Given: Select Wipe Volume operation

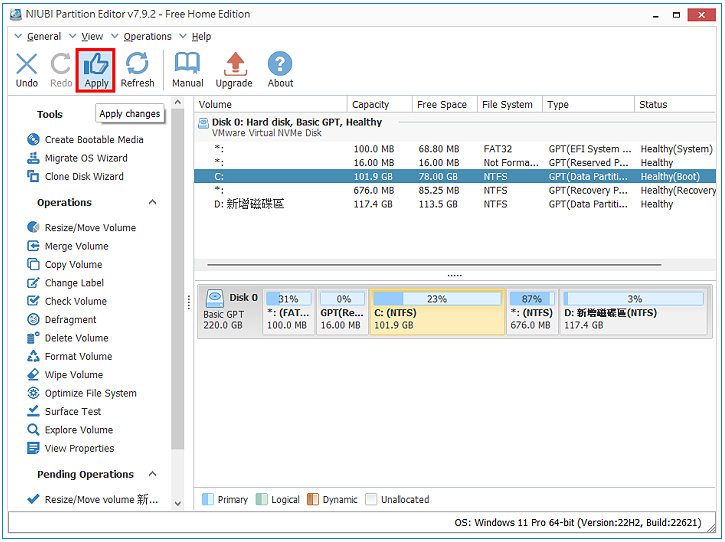Looking at the screenshot, I should click(x=65, y=375).
